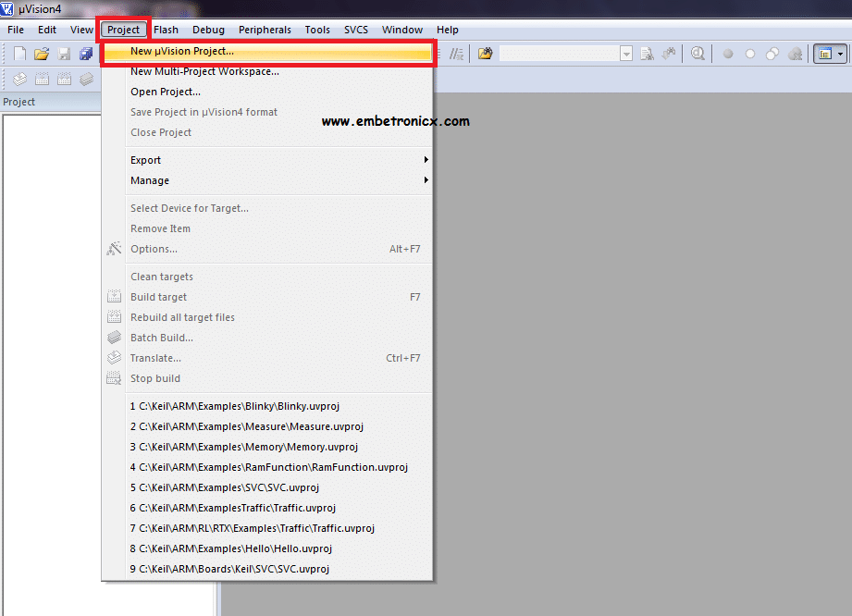Open the Peripherals menu
Screen dimensions: 852x616
(x=265, y=30)
